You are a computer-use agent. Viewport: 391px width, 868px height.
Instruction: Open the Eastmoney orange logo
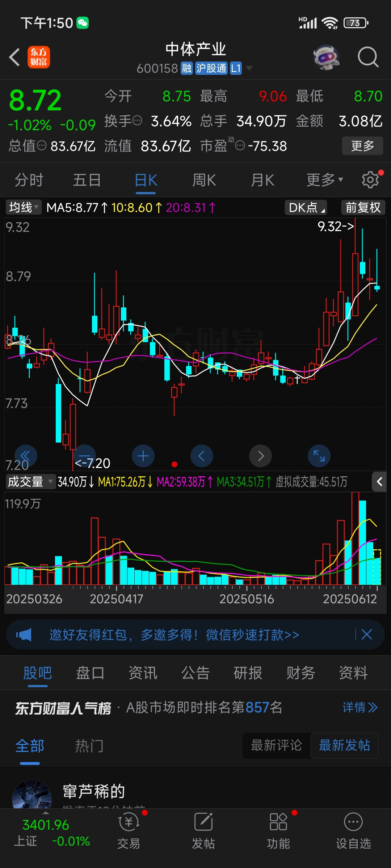pos(39,57)
